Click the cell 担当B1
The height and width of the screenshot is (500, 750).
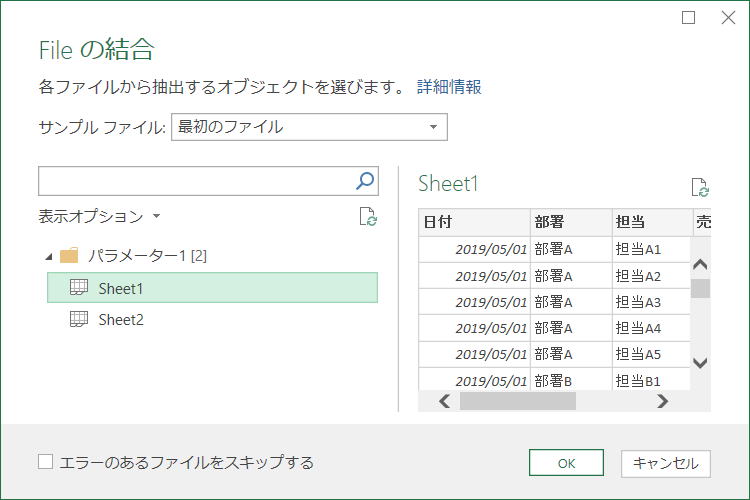651,381
